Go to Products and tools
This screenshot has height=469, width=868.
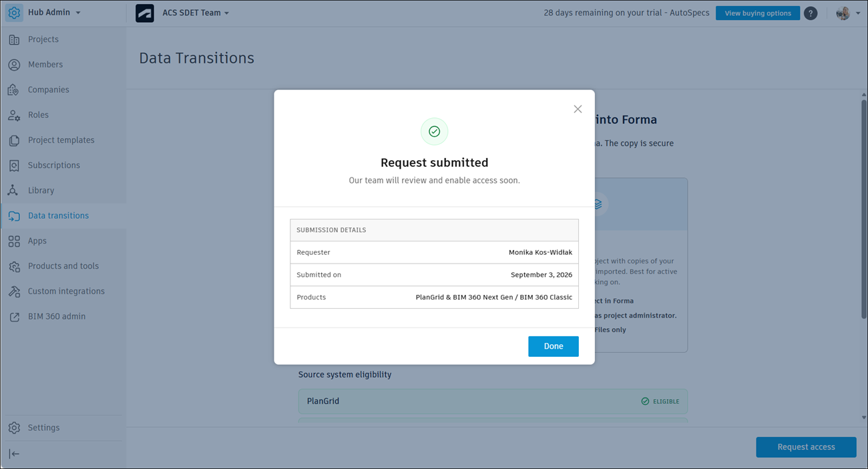tap(63, 266)
